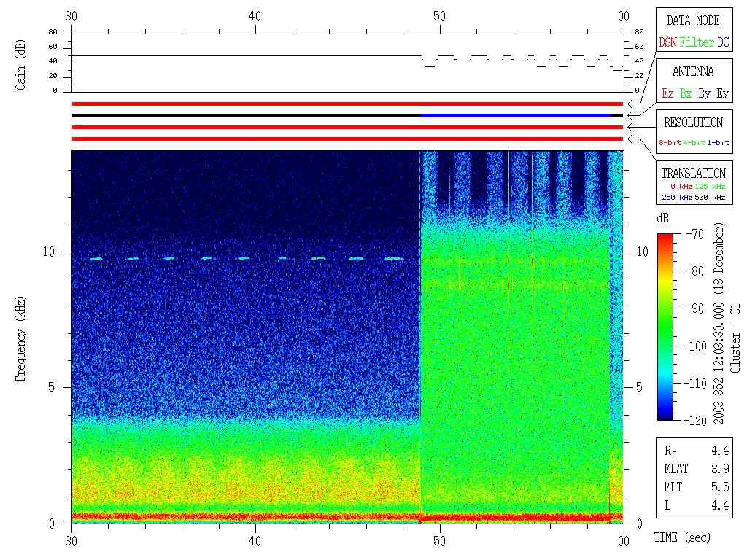Select the 8-bit resolution legend entry
747x560 pixels.
point(670,143)
